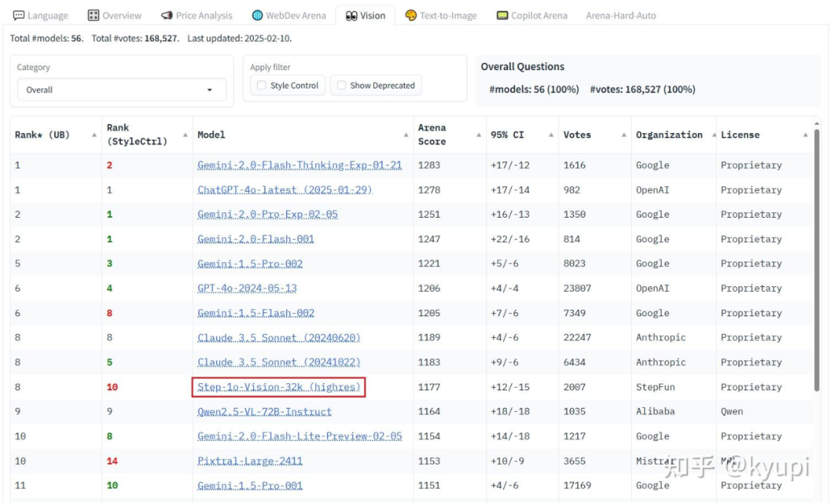The height and width of the screenshot is (504, 831).
Task: Click the Qwen license cell
Action: [x=732, y=411]
